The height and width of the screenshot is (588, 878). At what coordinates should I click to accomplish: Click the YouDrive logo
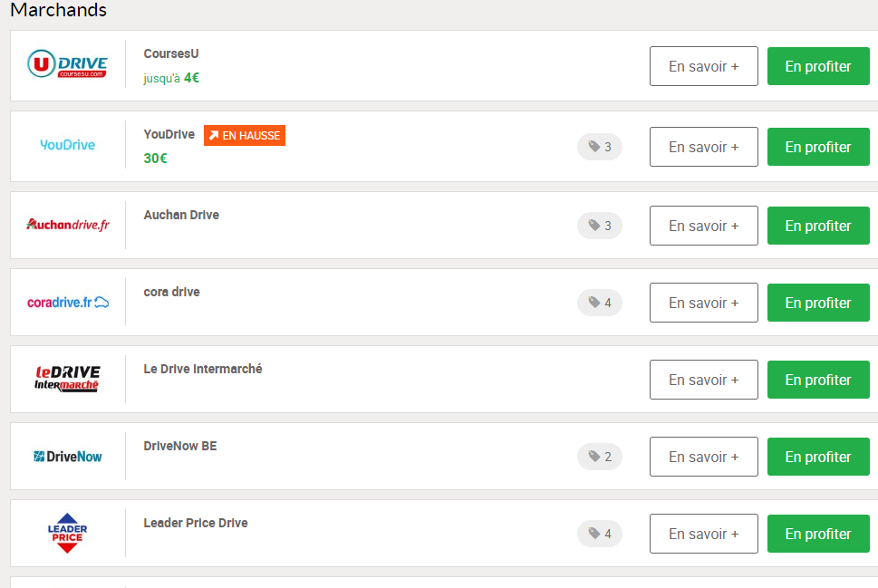pyautogui.click(x=67, y=145)
